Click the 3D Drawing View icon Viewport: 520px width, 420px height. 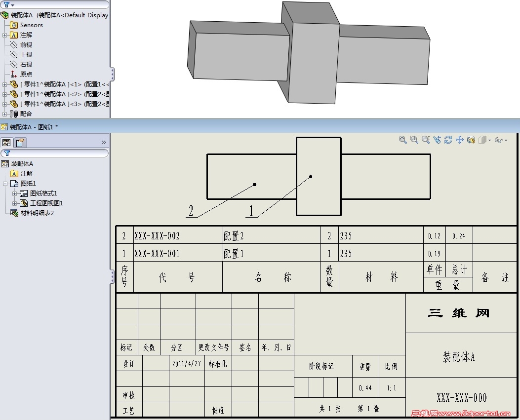pos(471,140)
